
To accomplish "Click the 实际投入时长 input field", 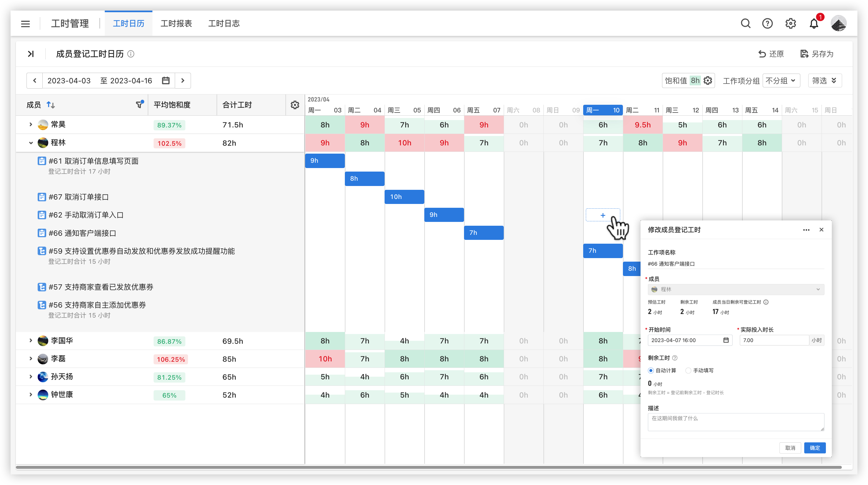I will [x=774, y=340].
